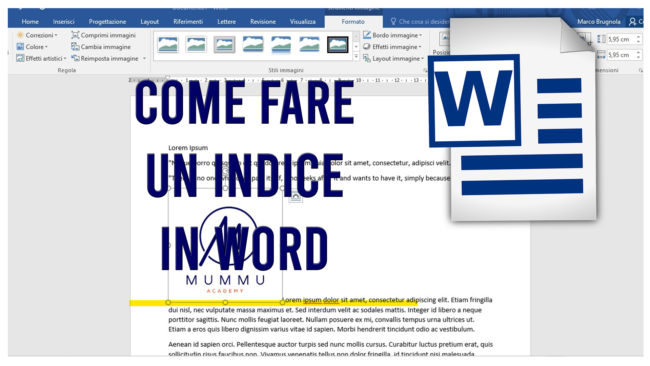Open the Visualizza tab
The width and height of the screenshot is (650, 366).
302,22
